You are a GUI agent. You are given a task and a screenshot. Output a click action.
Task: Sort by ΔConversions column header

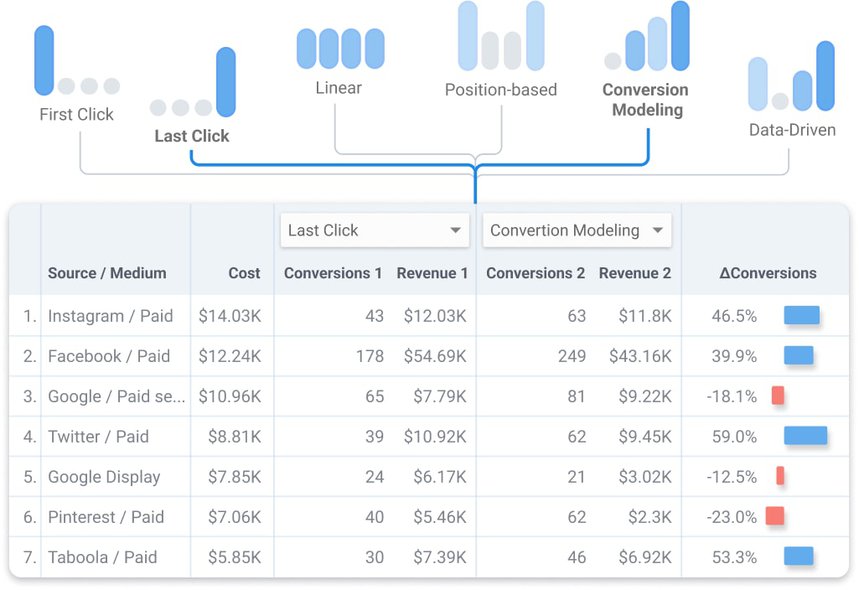coord(768,273)
